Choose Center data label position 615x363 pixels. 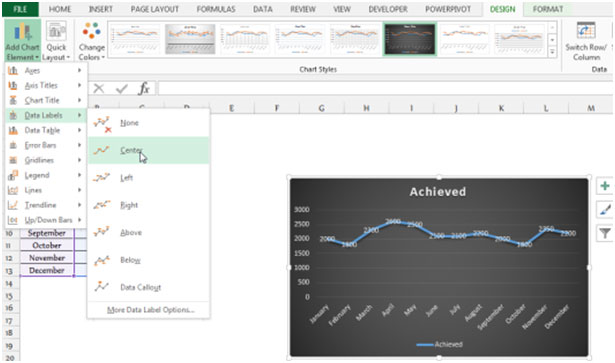(x=148, y=150)
